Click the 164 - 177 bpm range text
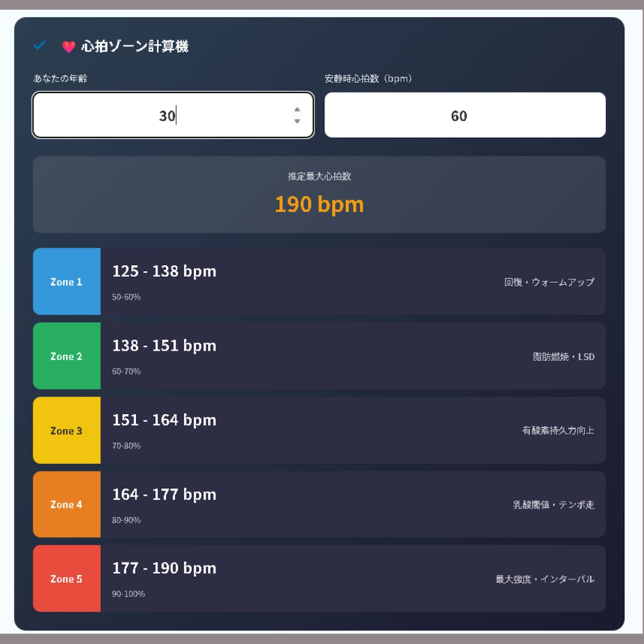Screen dimensions: 644x644 [x=164, y=495]
